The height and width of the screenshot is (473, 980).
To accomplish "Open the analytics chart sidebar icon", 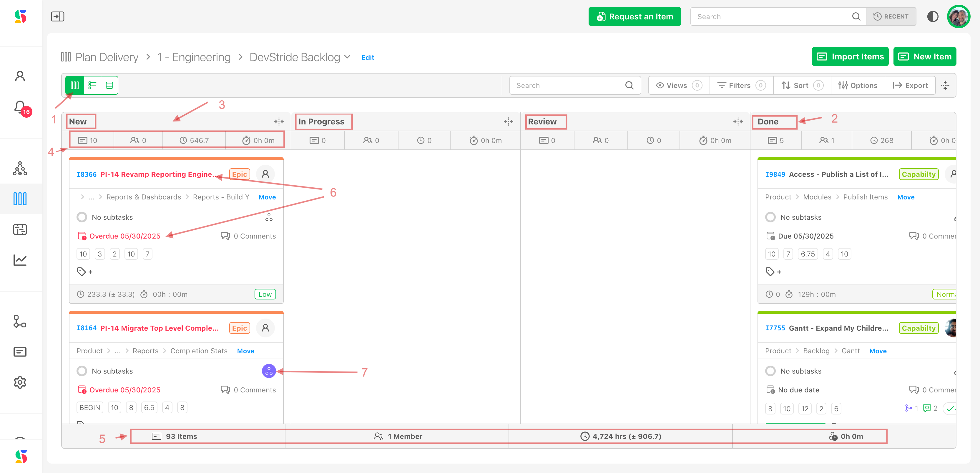I will 20,260.
